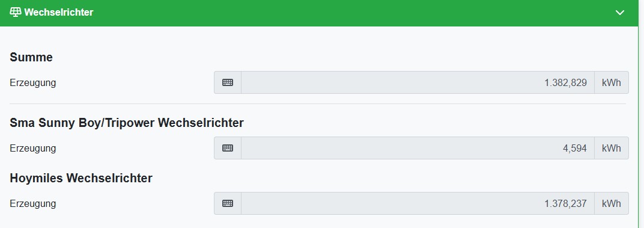Screen dimensions: 644x228
Task: Collapse the Wechselrichter panel via chevron
Action: point(620,13)
